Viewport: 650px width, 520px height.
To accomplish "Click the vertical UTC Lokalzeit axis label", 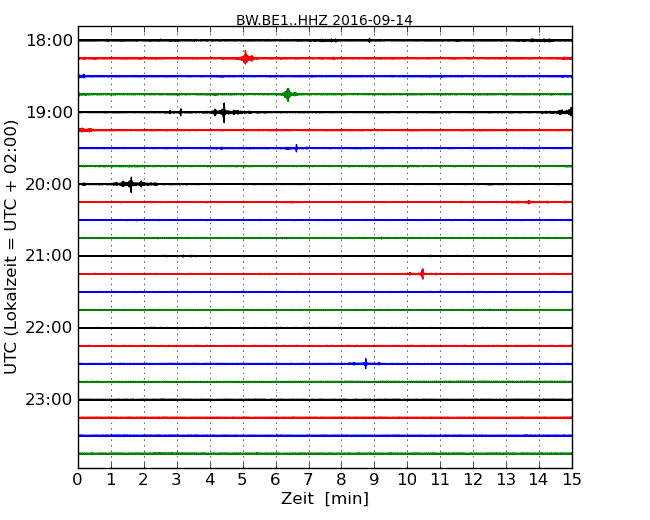I will (11, 247).
